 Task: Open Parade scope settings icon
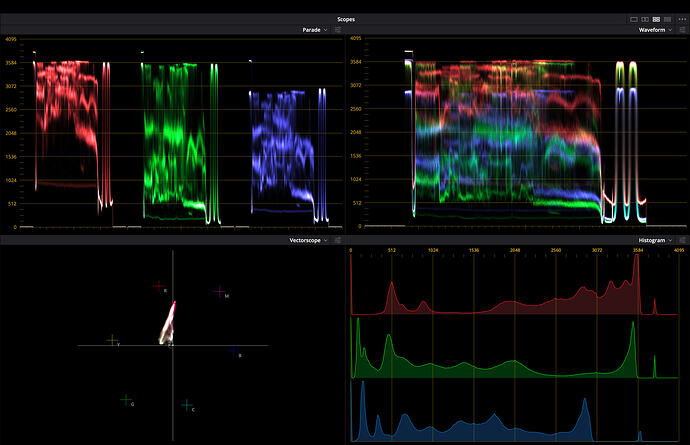(337, 31)
